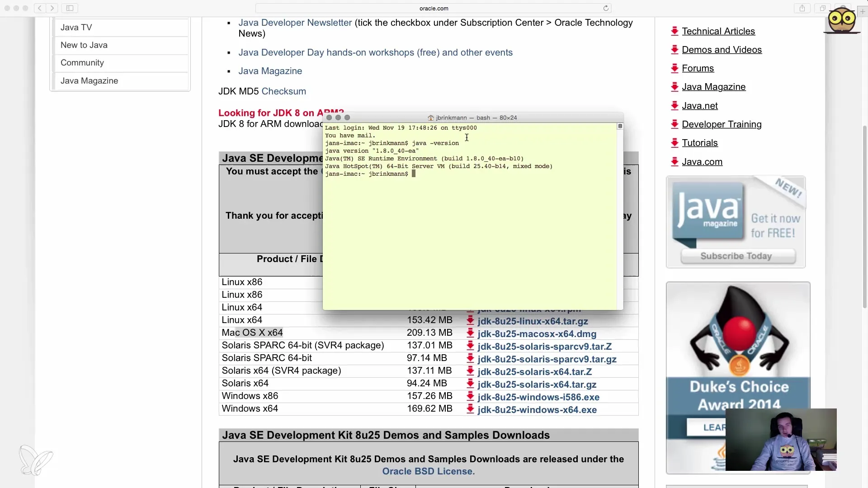Click download arrow beside Demos and Videos

click(675, 49)
